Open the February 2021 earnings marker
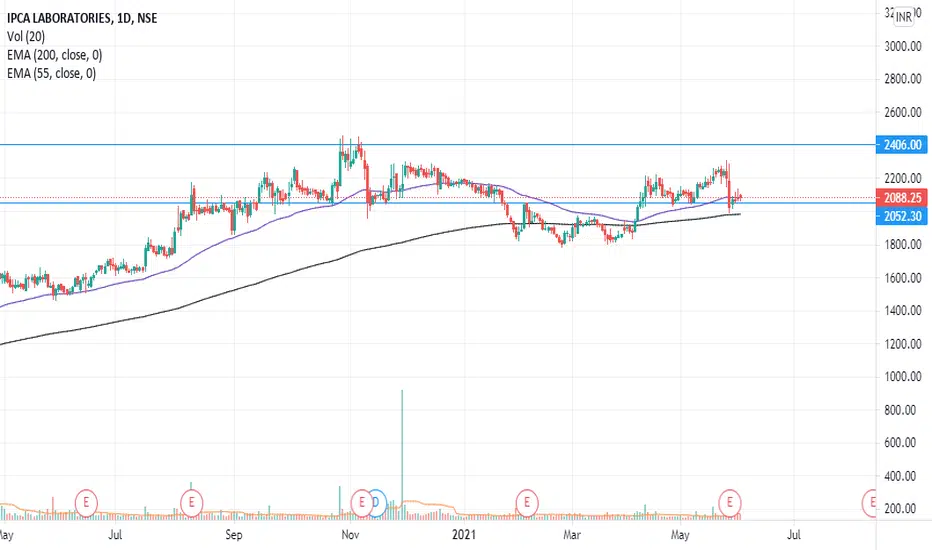The image size is (932, 550). click(527, 502)
